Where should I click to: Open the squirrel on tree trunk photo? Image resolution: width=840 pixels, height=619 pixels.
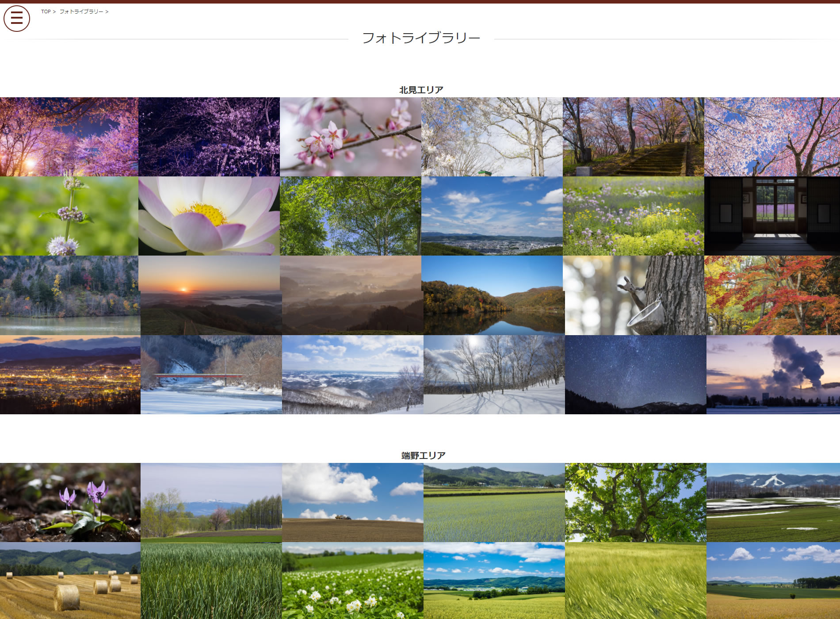[x=636, y=295]
